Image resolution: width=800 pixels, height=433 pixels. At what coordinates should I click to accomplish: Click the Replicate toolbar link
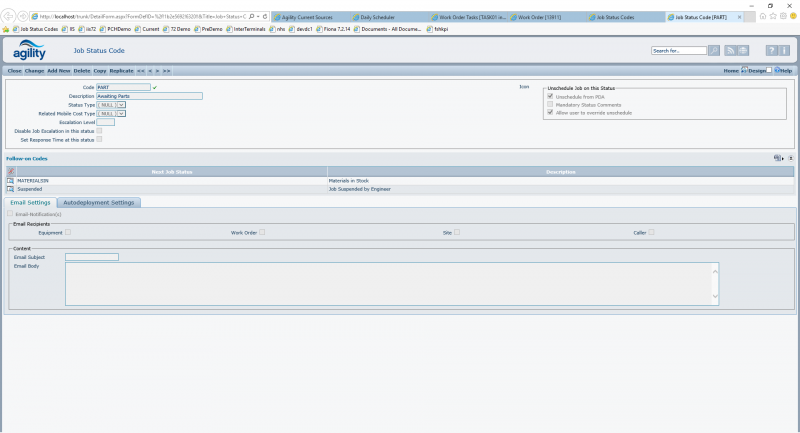(x=121, y=71)
